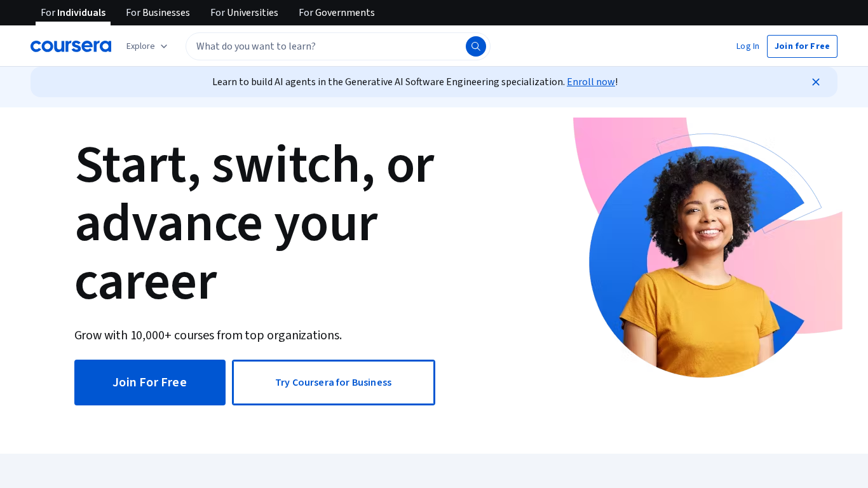868x488 pixels.
Task: Go to the For Governments tab
Action: [337, 13]
